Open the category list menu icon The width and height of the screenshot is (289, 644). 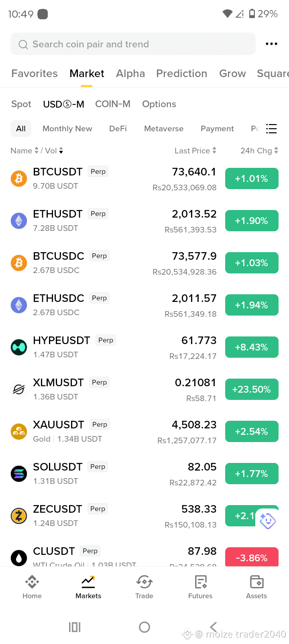click(x=271, y=128)
